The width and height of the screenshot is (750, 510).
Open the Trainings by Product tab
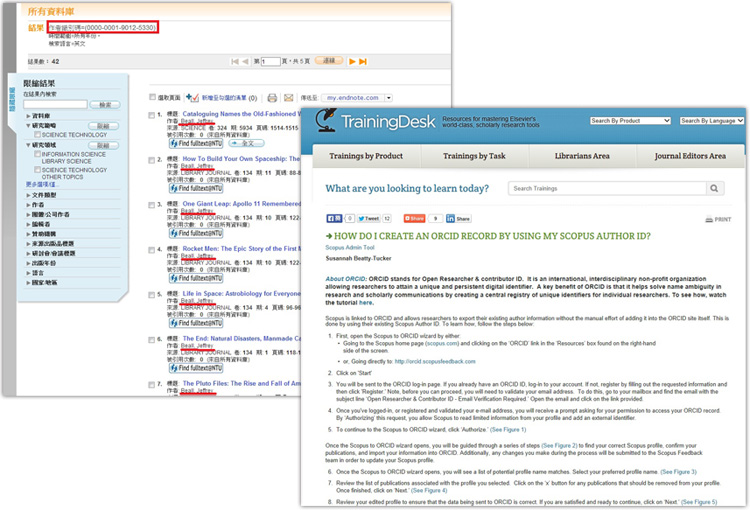coord(366,156)
